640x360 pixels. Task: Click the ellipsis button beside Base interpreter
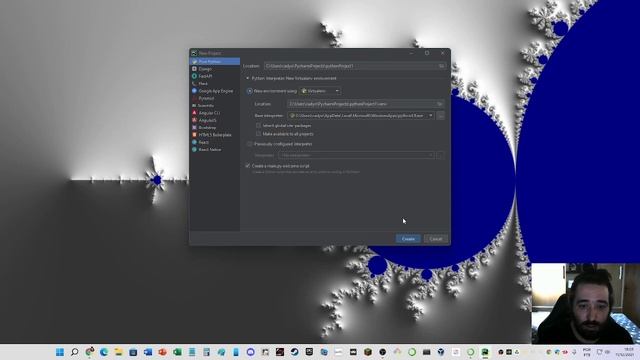pyautogui.click(x=440, y=116)
